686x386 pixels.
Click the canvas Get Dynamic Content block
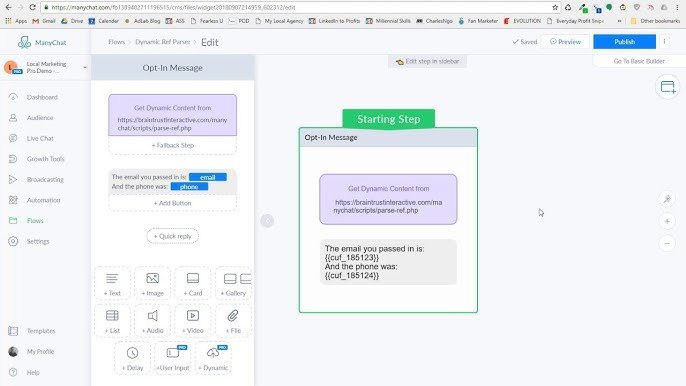tap(388, 200)
